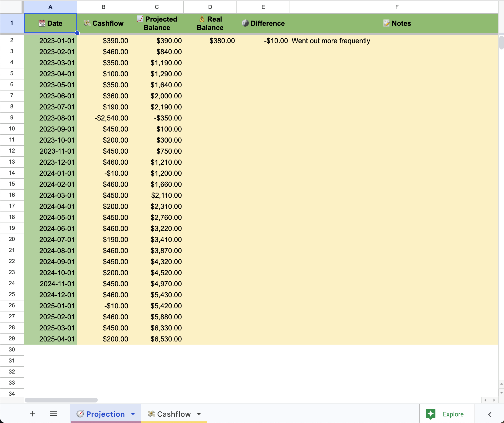504x423 pixels.
Task: Click the scroll down arrow
Action: coord(501,393)
